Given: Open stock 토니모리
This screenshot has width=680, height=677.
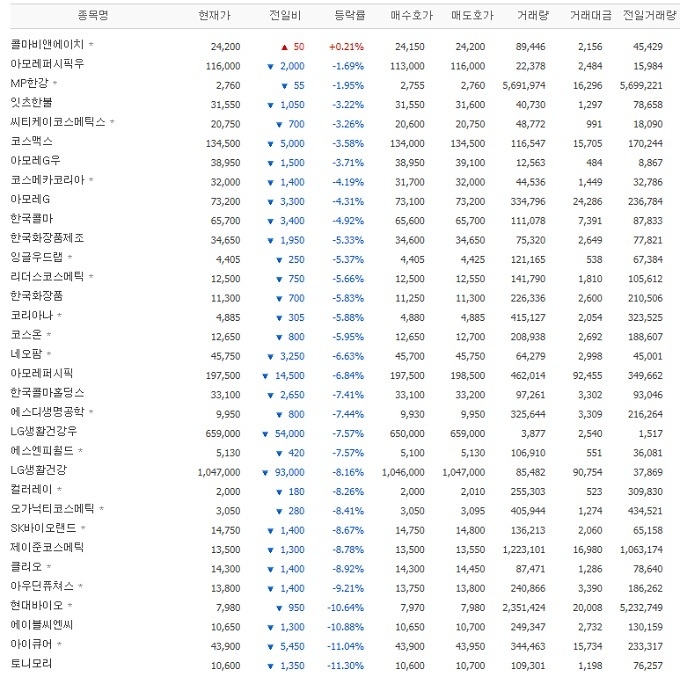Looking at the screenshot, I should [31, 663].
